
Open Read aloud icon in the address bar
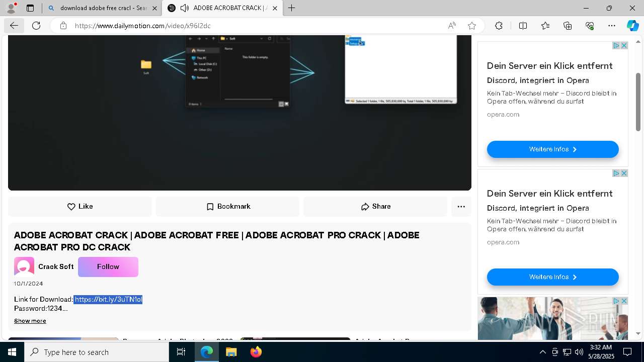[x=452, y=26]
